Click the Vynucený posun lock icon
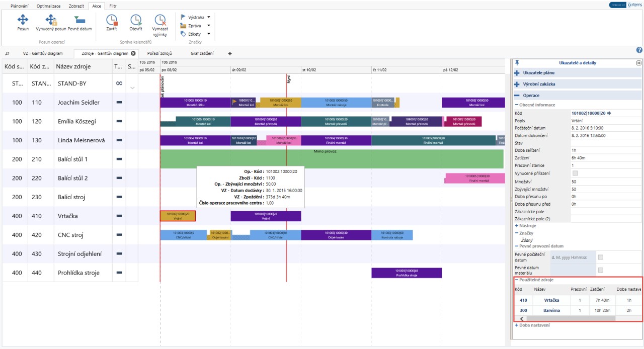Image resolution: width=644 pixels, height=349 pixels. [51, 20]
